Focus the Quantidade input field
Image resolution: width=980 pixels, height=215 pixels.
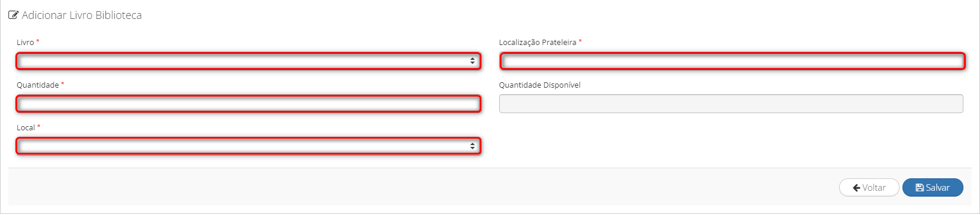point(248,104)
